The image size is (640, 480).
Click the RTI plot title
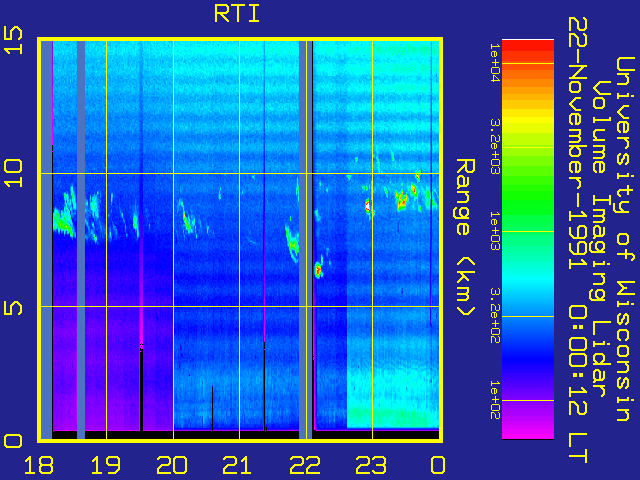click(x=237, y=13)
